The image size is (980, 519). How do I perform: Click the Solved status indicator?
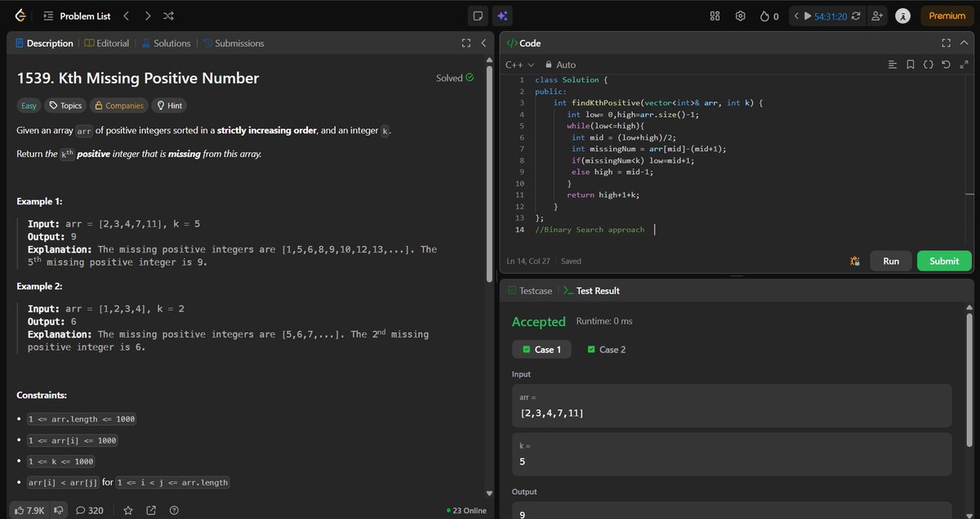(x=455, y=78)
